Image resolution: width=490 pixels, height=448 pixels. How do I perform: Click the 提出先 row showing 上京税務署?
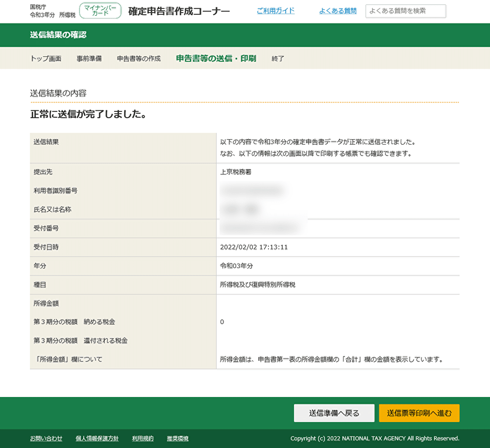coord(235,172)
